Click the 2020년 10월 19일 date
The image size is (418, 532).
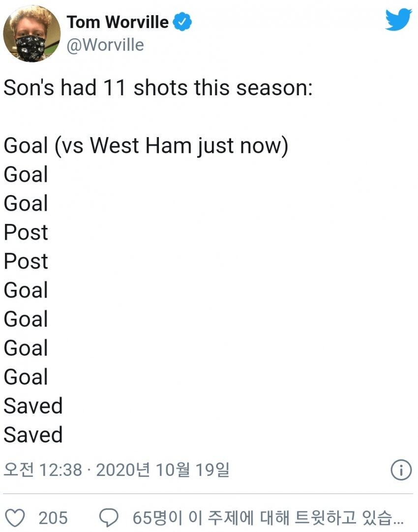163,471
